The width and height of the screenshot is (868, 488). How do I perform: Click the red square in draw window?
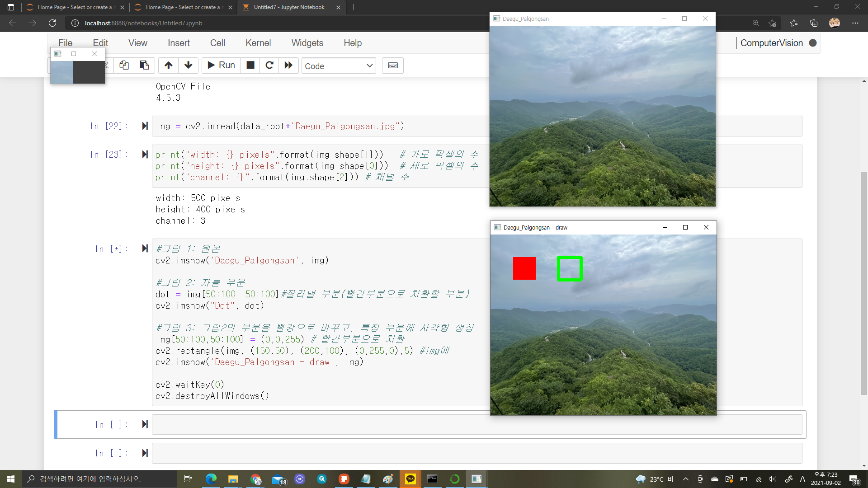point(524,268)
